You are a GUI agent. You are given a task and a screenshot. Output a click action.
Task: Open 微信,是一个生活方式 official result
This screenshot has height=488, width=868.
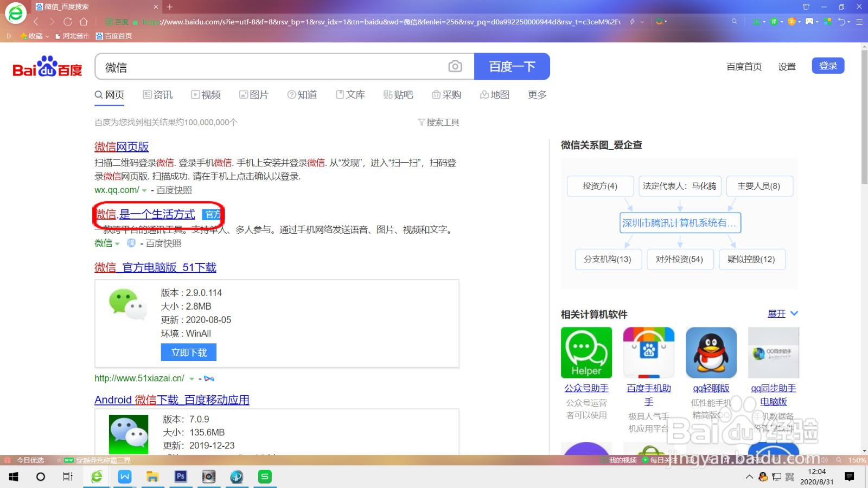[x=145, y=214]
